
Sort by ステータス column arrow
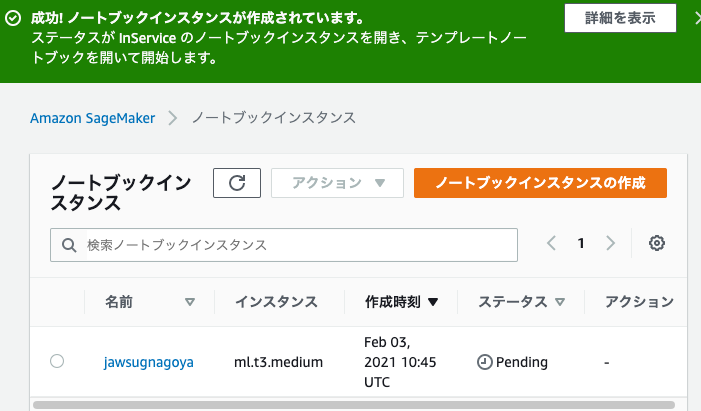pyautogui.click(x=560, y=302)
